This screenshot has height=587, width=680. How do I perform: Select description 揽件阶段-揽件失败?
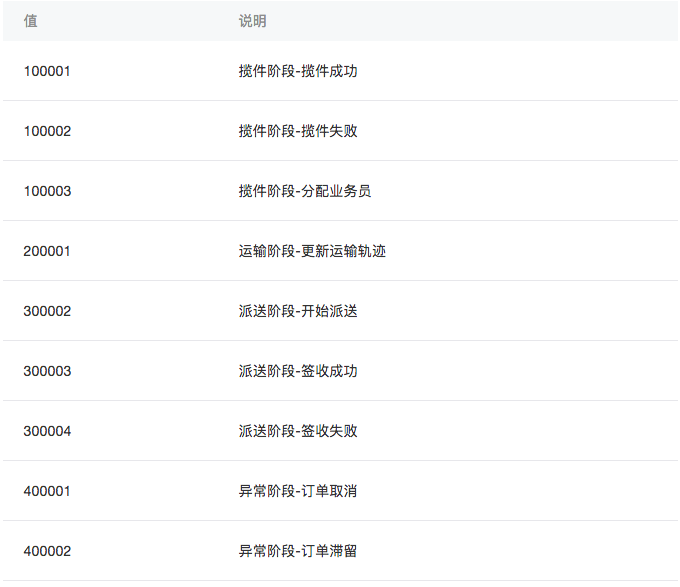coord(298,131)
